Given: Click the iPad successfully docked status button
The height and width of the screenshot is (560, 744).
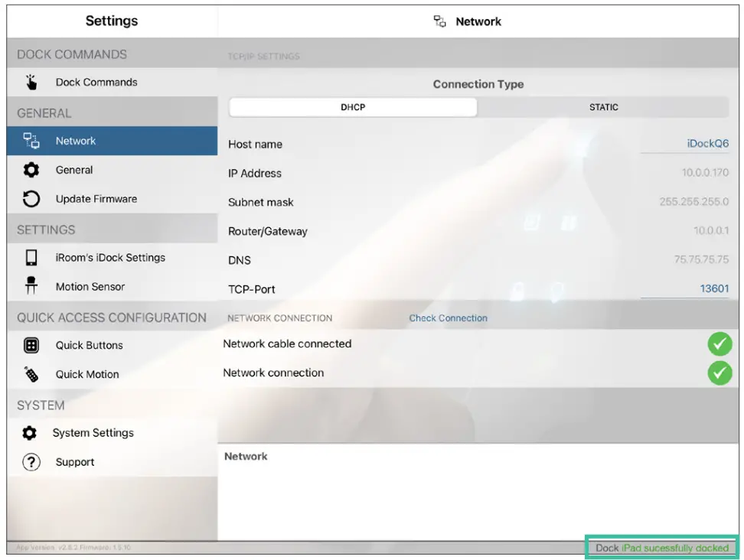Looking at the screenshot, I should tap(661, 548).
